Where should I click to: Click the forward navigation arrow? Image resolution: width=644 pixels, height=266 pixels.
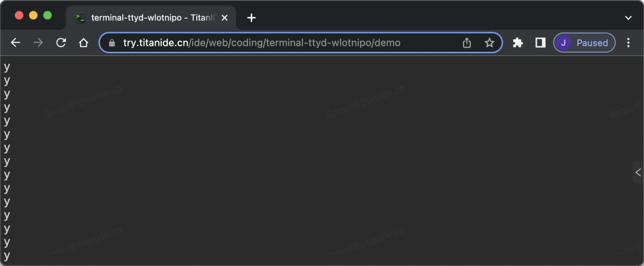point(38,43)
